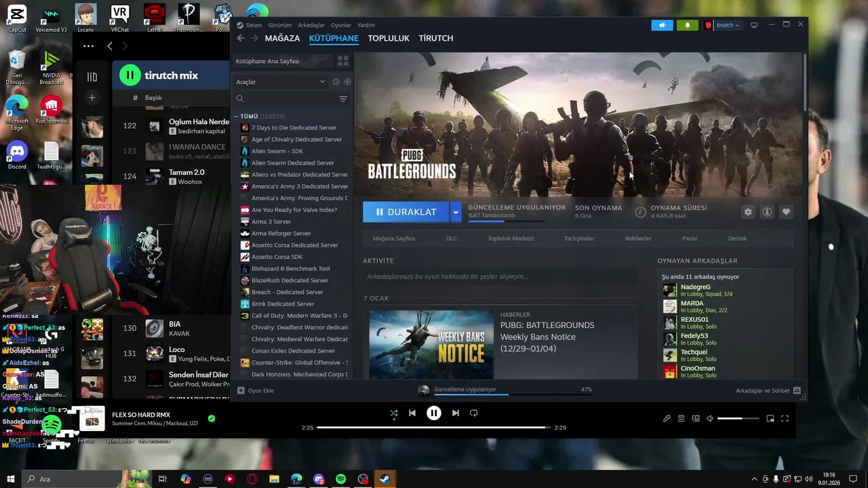The height and width of the screenshot is (488, 868).
Task: Open PUBG game info icon
Action: (767, 212)
